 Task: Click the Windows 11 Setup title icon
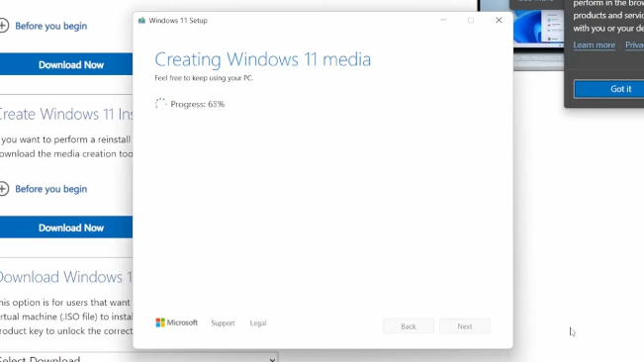click(141, 21)
